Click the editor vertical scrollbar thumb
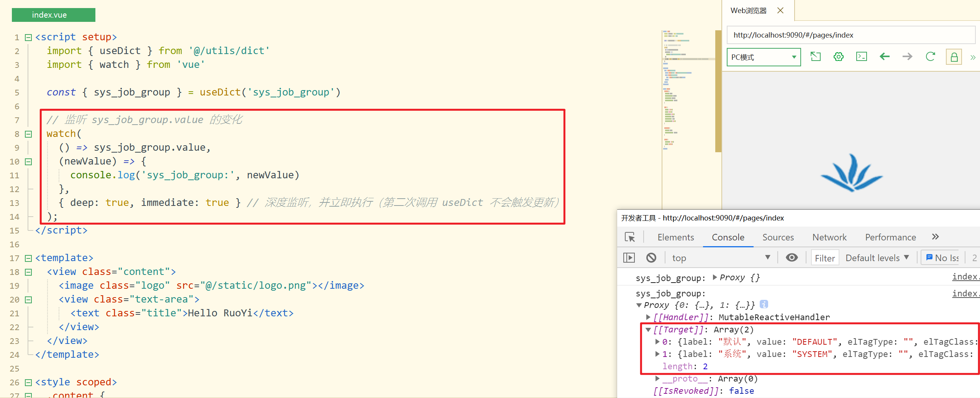Screen dimensions: 980x398 pyautogui.click(x=718, y=91)
